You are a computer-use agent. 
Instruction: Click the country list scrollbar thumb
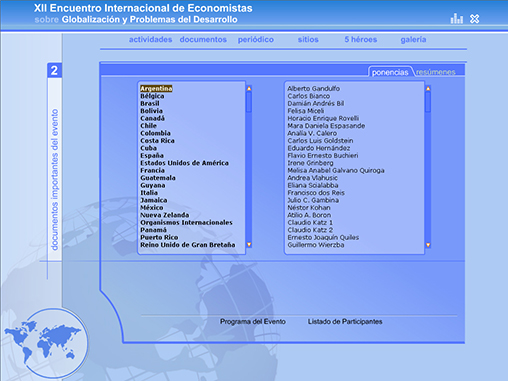point(249,102)
